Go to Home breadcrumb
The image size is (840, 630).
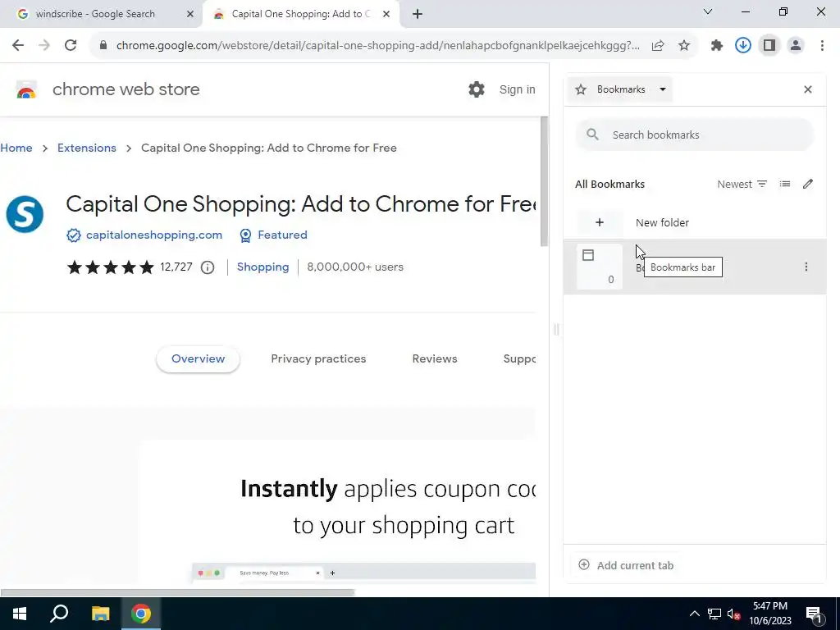(x=16, y=148)
